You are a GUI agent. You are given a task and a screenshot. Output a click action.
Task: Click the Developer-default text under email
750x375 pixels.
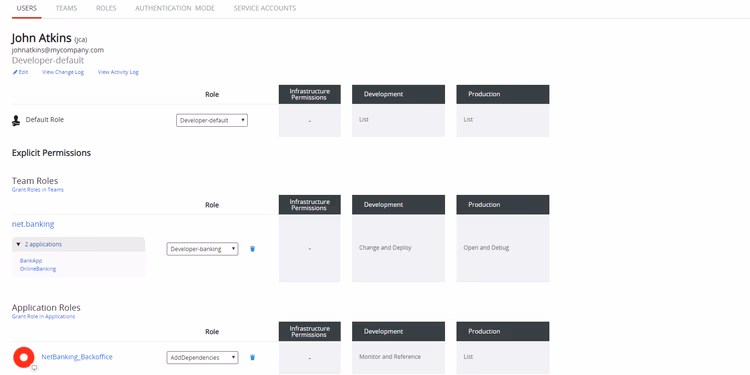tap(48, 61)
